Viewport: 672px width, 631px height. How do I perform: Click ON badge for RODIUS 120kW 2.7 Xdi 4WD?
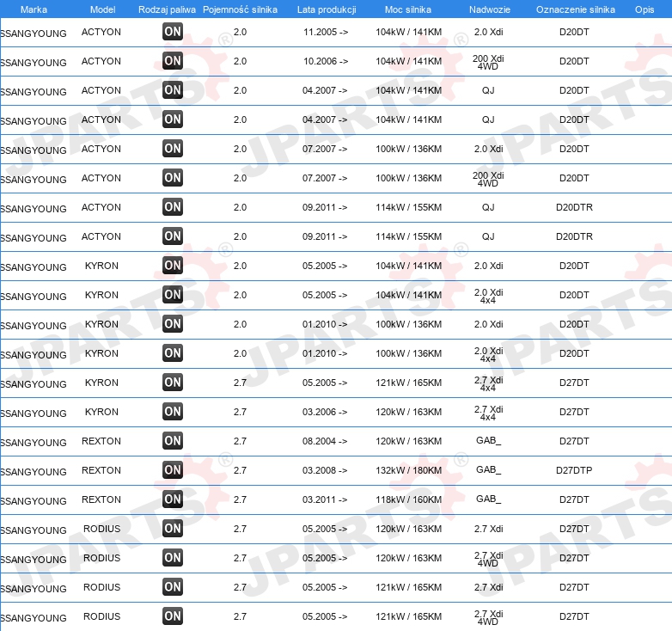coord(173,558)
